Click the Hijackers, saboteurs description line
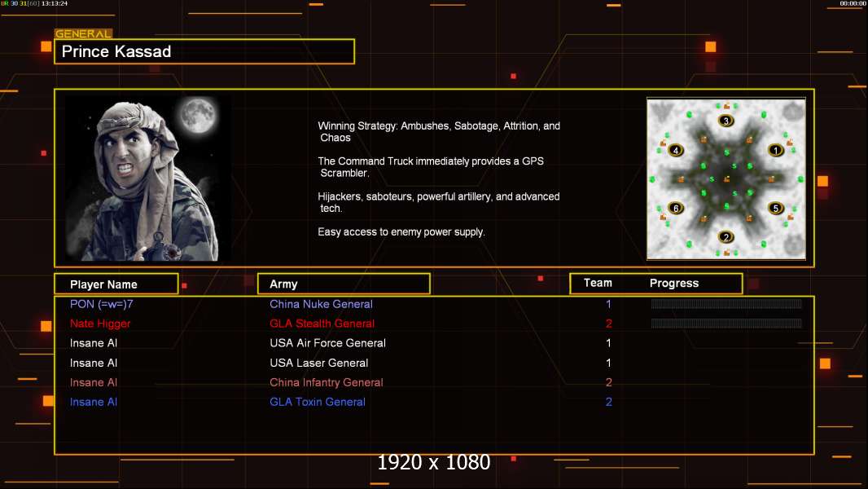This screenshot has width=868, height=489. point(439,202)
